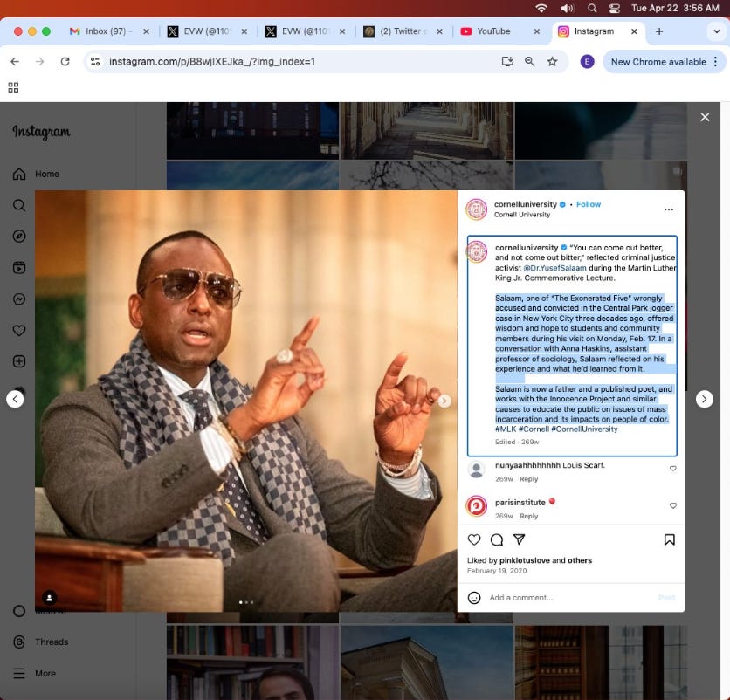Go back with the browser back arrow
The image size is (730, 700).
click(x=15, y=62)
